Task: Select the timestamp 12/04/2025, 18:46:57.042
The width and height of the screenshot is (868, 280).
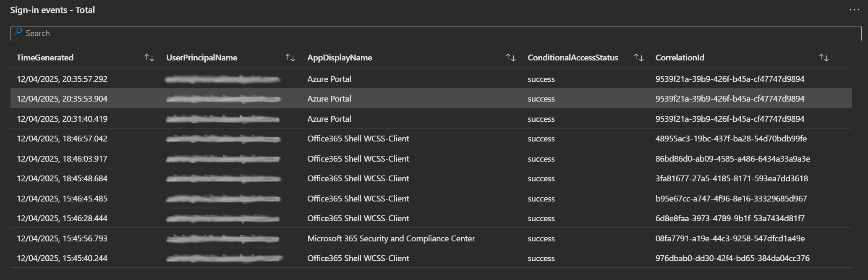Action: coord(62,139)
